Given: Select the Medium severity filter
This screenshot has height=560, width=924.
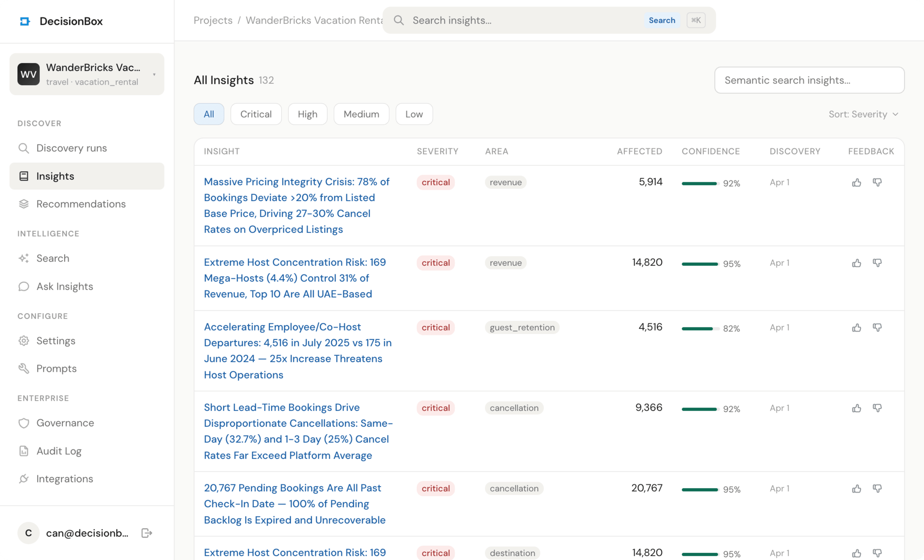Looking at the screenshot, I should point(361,114).
